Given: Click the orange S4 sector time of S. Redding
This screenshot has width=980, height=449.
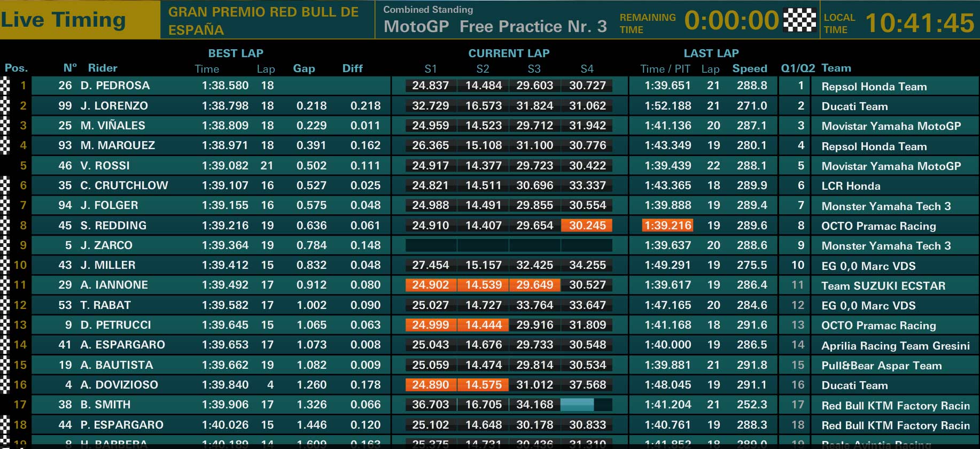Looking at the screenshot, I should 587,226.
